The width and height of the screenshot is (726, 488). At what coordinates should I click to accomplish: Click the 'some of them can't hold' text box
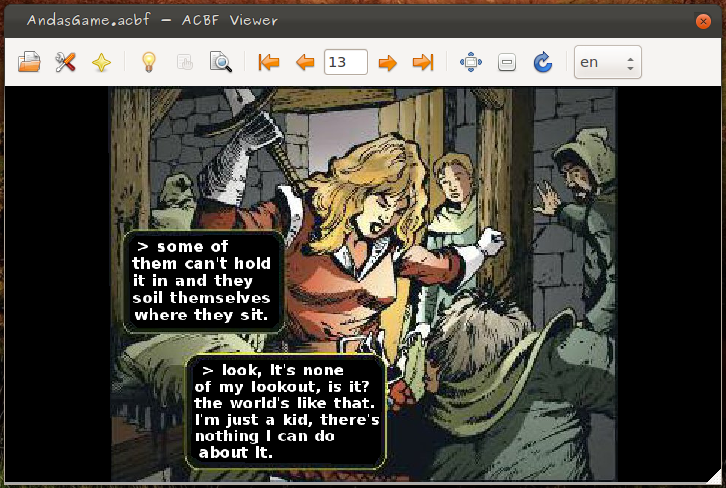pyautogui.click(x=203, y=282)
